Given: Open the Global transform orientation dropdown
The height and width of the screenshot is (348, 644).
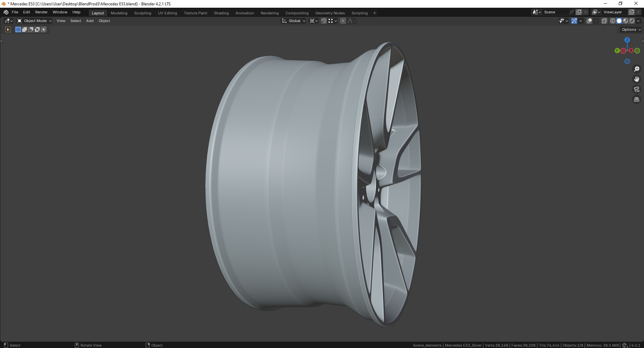Looking at the screenshot, I should [x=294, y=21].
